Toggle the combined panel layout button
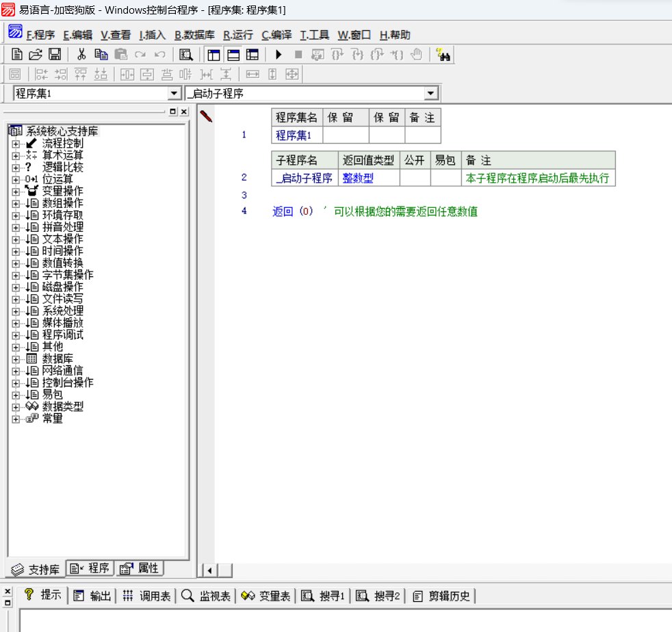Image resolution: width=672 pixels, height=632 pixels. point(253,55)
